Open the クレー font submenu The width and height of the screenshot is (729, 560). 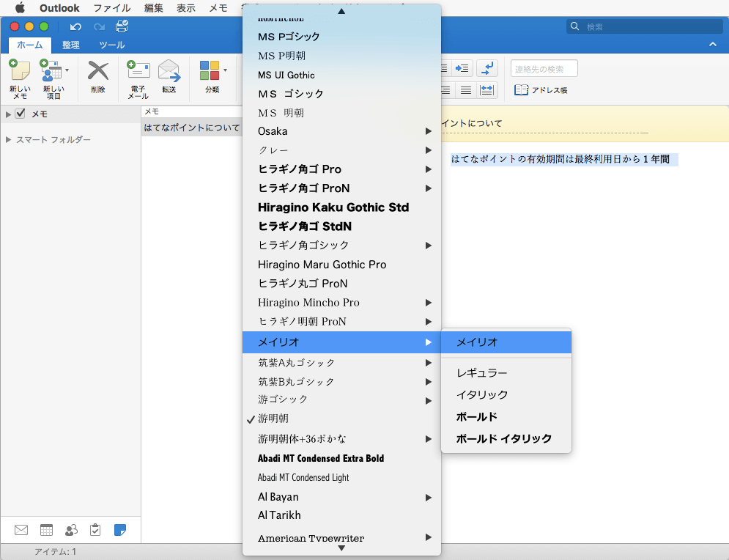(x=341, y=150)
